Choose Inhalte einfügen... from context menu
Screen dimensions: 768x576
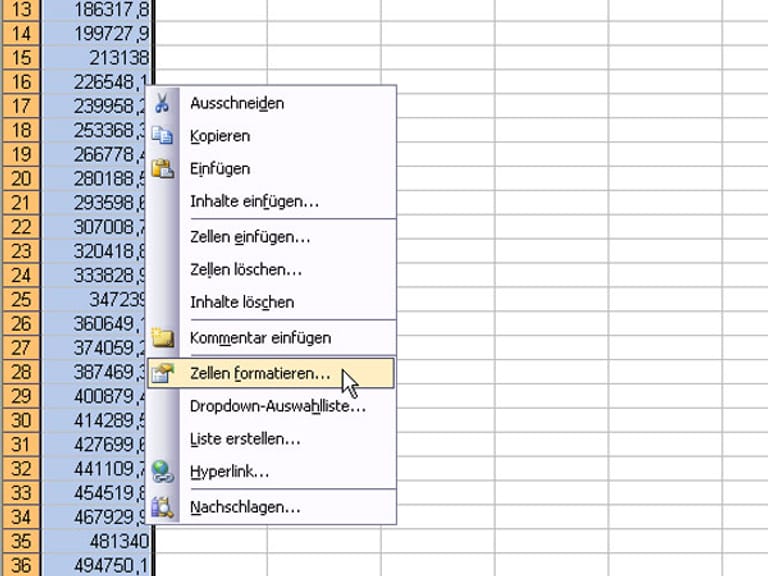254,201
